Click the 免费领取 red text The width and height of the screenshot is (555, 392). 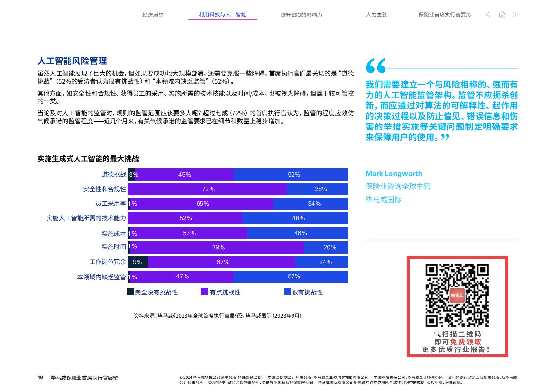[x=466, y=342]
